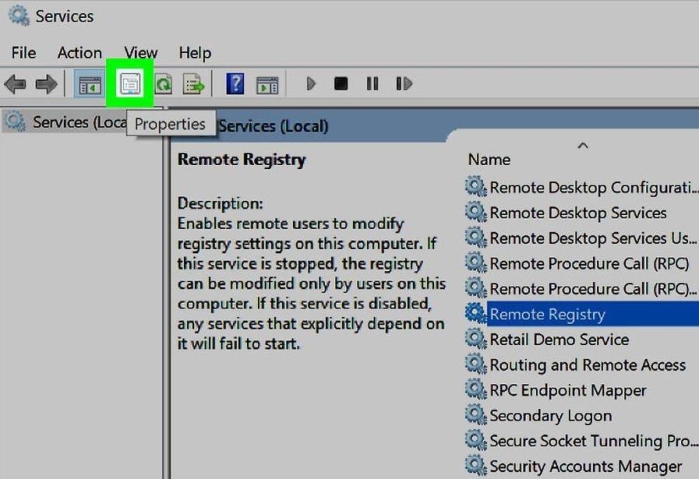Image resolution: width=699 pixels, height=479 pixels.
Task: Stop the service with the square icon
Action: click(341, 83)
